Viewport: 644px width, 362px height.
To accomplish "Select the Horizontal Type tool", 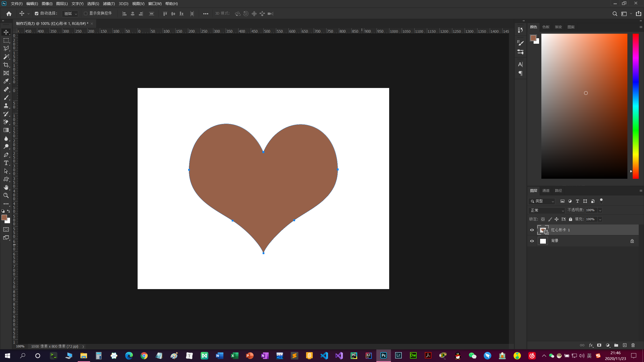I will point(6,163).
